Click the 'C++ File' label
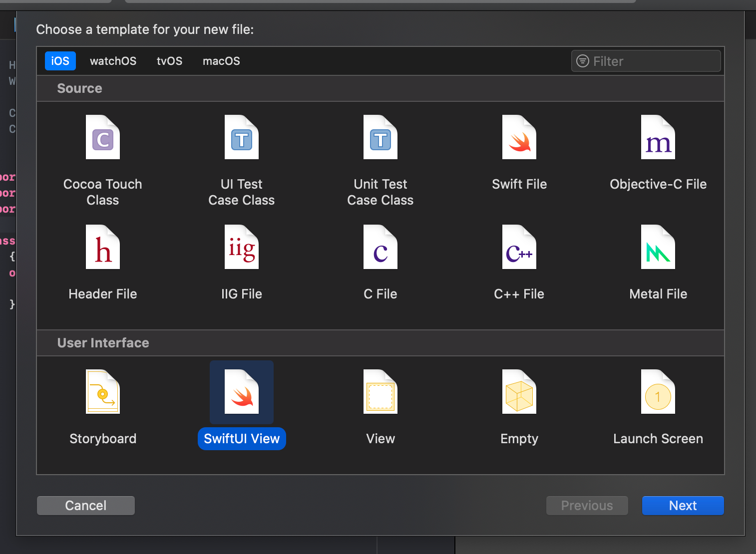Viewport: 756px width, 554px height. tap(519, 294)
